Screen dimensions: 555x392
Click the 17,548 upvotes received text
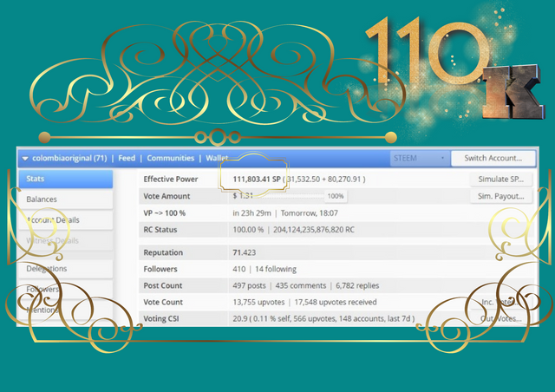coord(336,303)
